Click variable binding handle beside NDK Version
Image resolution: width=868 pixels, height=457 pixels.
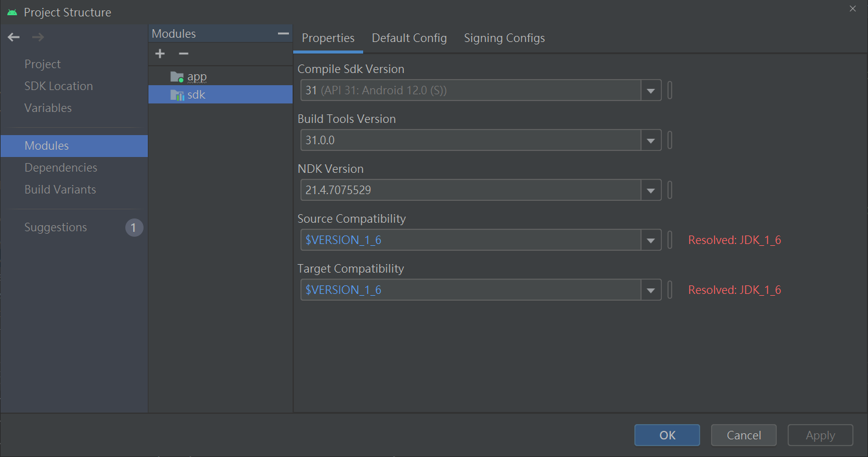point(670,190)
